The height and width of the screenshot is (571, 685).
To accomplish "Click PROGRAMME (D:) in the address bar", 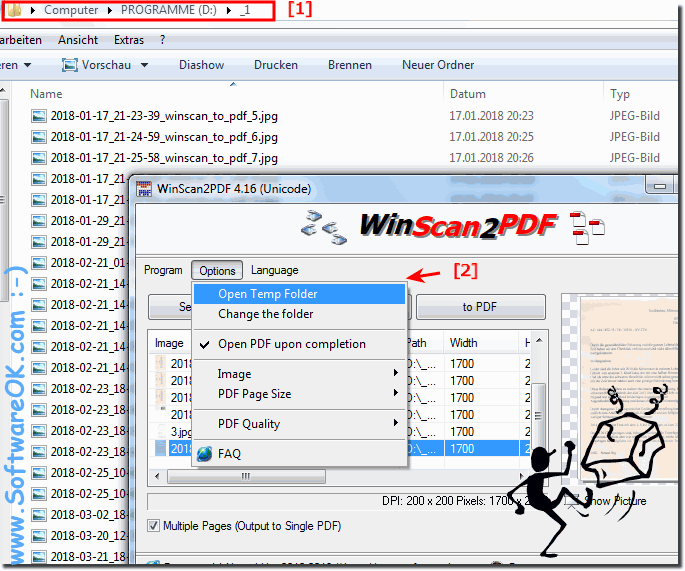I will [169, 10].
